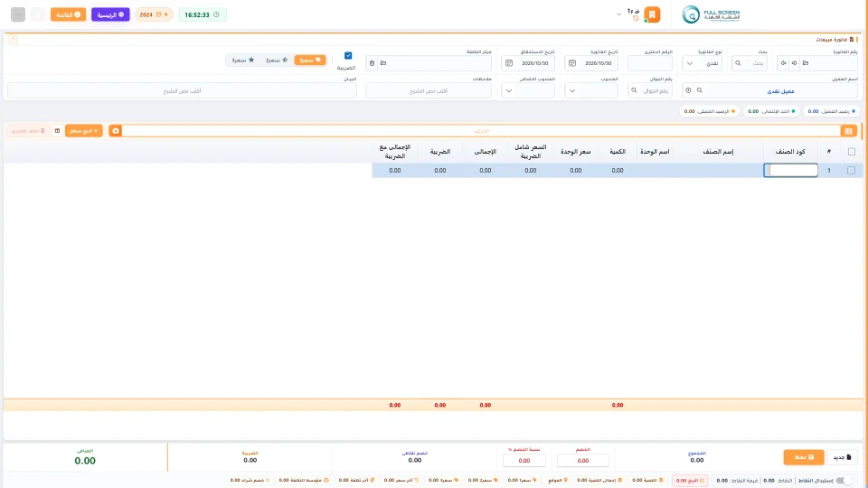Click the table columns layout icon
The image size is (868, 488).
coord(57,130)
